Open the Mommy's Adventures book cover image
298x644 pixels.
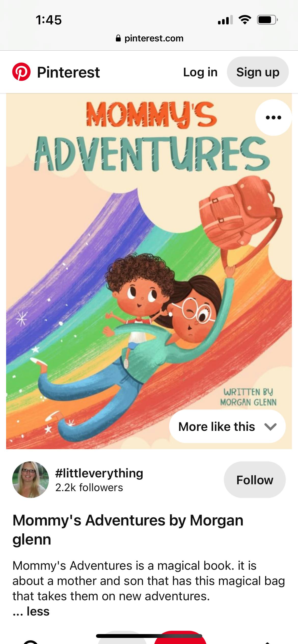click(x=149, y=271)
